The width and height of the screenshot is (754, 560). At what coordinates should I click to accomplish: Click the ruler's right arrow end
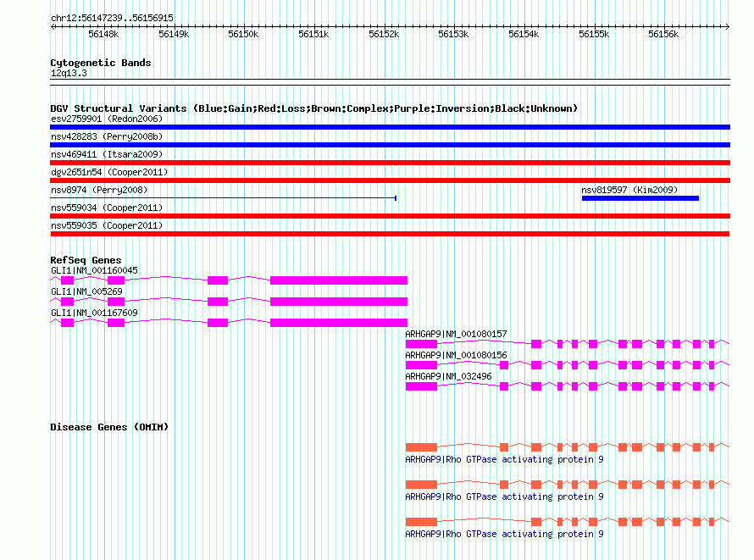(x=728, y=27)
